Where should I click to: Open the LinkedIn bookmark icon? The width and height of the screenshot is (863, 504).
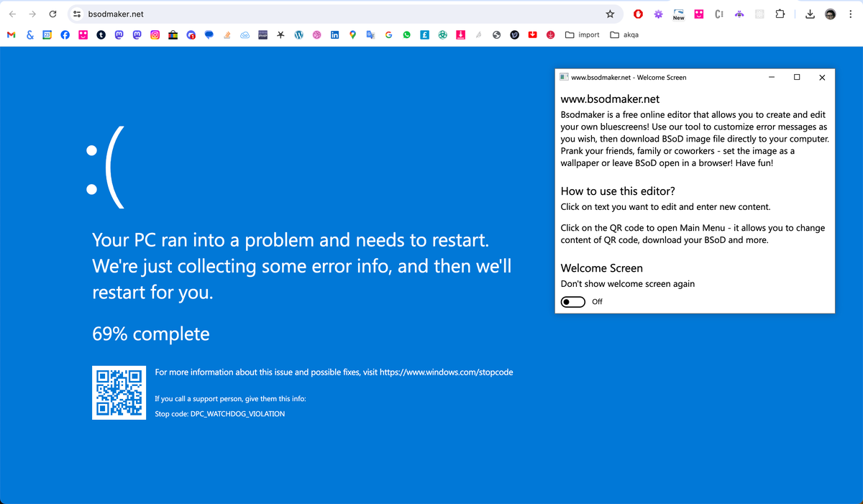pyautogui.click(x=334, y=35)
